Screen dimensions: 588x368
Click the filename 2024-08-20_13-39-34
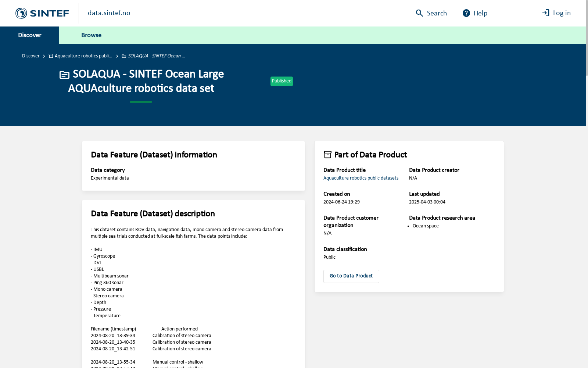tap(113, 336)
